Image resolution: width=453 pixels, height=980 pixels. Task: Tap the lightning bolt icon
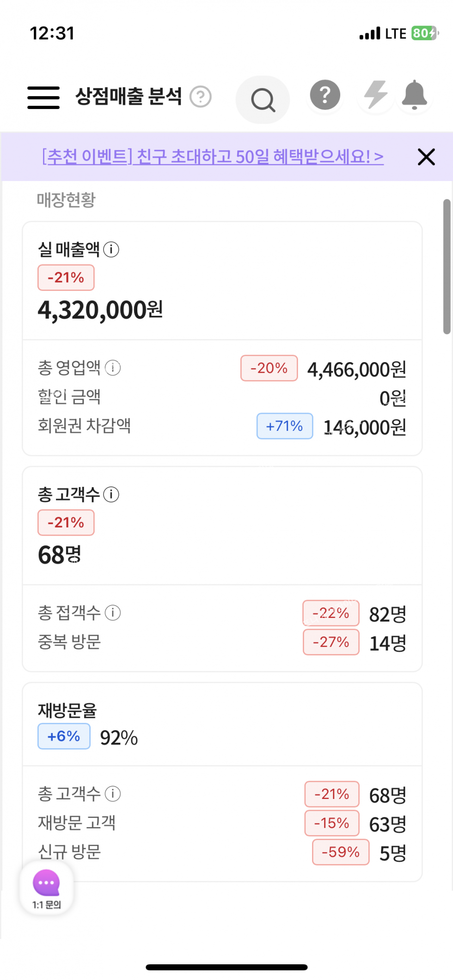click(376, 95)
